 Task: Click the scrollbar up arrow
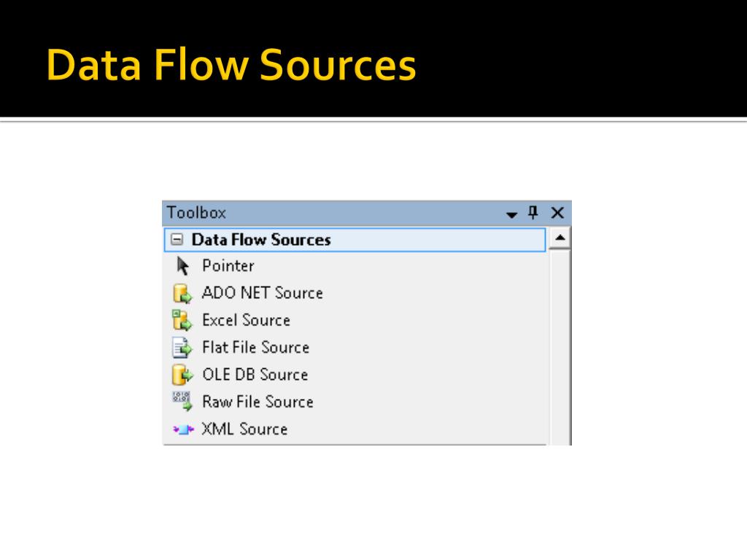560,238
